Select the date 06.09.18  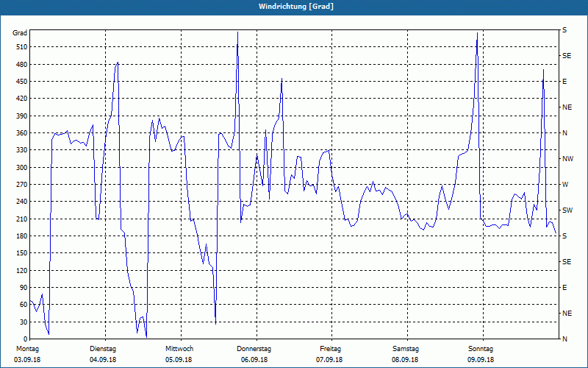[254, 360]
